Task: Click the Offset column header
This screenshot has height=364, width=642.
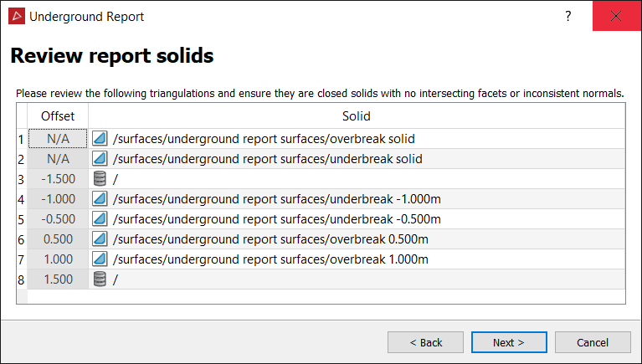Action: pyautogui.click(x=58, y=115)
